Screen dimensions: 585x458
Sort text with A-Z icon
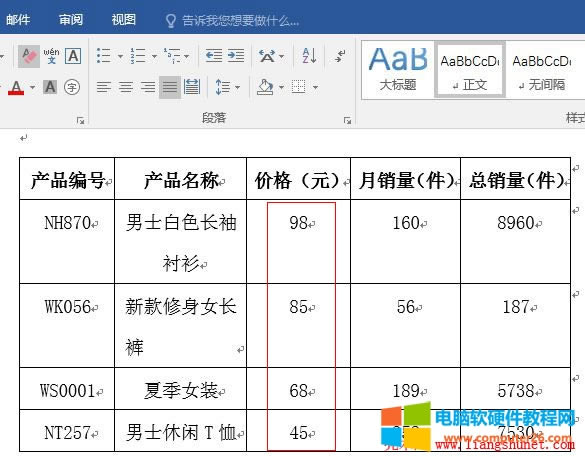(309, 56)
